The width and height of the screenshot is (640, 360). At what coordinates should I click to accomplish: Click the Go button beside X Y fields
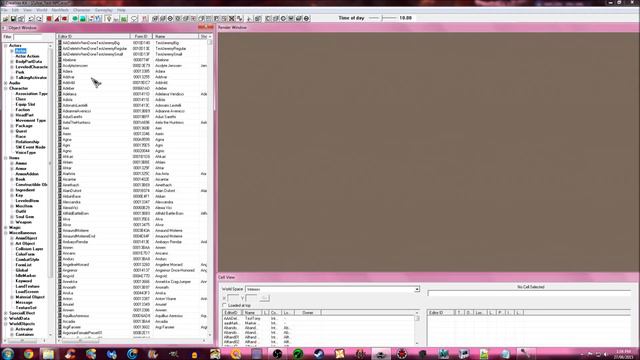(264, 298)
